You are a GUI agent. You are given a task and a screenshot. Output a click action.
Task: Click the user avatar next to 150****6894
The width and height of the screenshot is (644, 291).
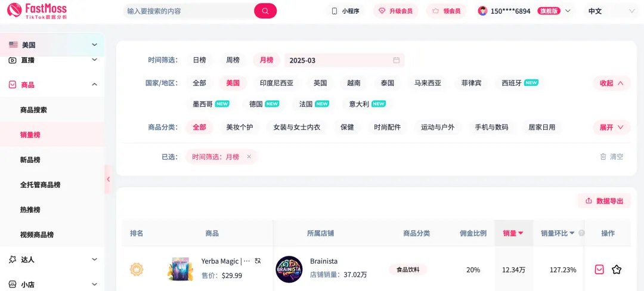[482, 11]
